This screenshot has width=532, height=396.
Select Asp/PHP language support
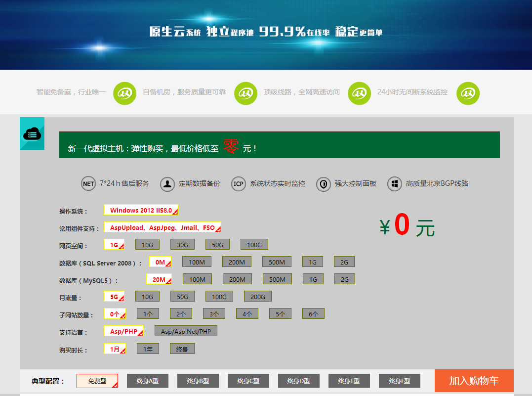tap(123, 331)
